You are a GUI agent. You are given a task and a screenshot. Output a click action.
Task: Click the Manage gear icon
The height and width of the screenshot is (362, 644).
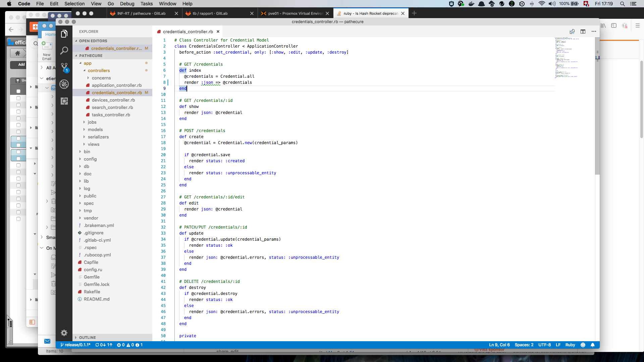coord(64,333)
